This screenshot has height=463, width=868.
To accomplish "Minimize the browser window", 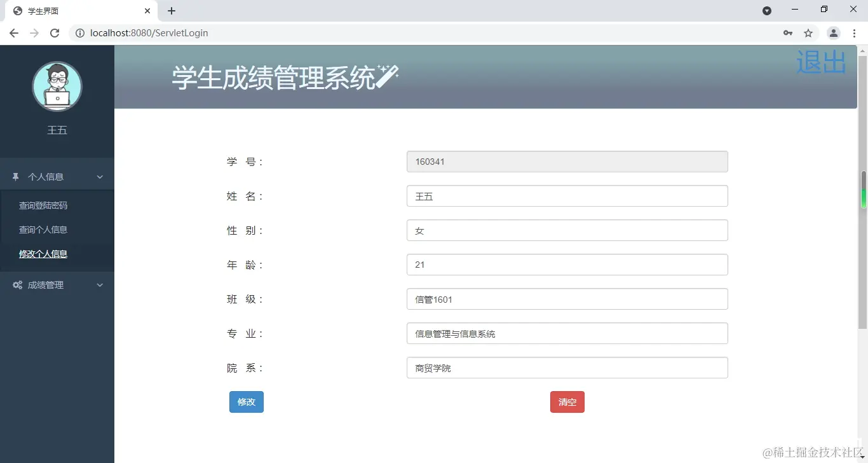I will [x=795, y=10].
